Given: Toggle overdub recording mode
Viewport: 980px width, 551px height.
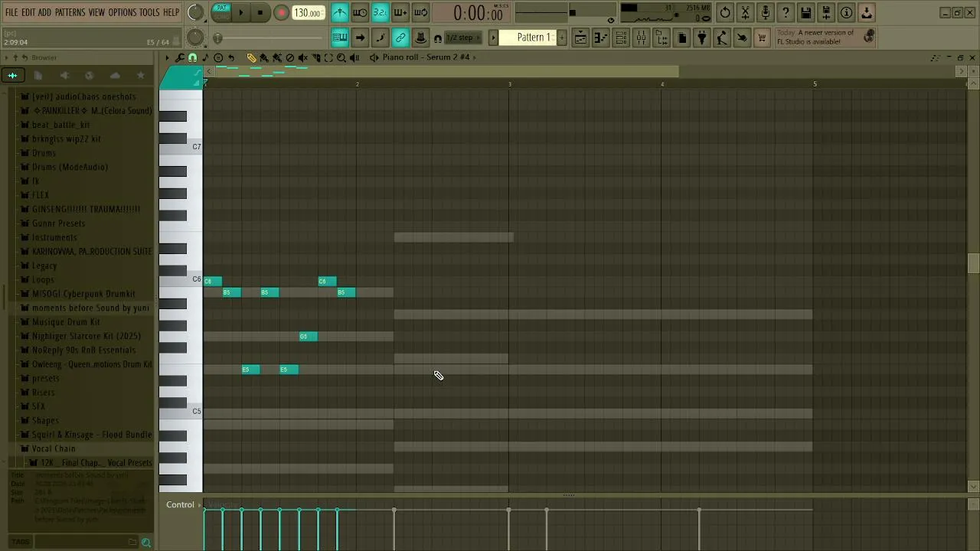Looking at the screenshot, I should point(400,12).
